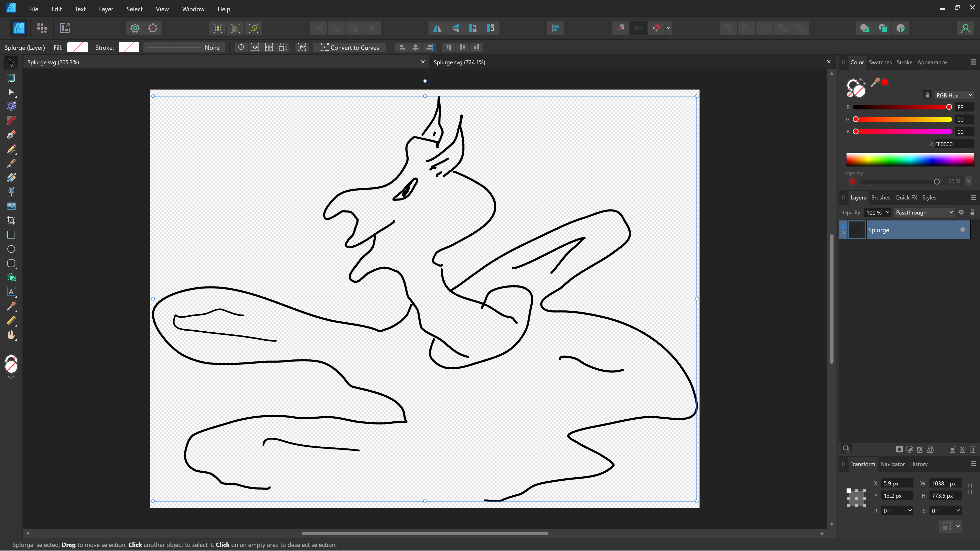This screenshot has height=551, width=980.
Task: Click the horizontal canvas scrollbar
Action: (425, 533)
